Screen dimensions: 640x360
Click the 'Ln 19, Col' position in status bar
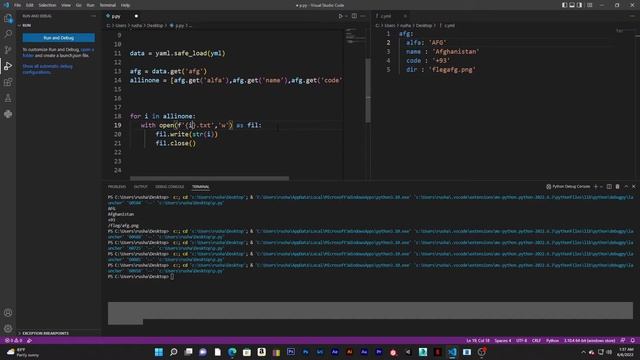click(478, 340)
